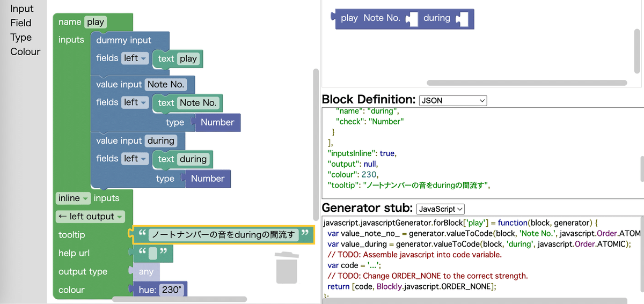Open Block Definition format dropdown JSON
The width and height of the screenshot is (644, 304).
click(452, 100)
